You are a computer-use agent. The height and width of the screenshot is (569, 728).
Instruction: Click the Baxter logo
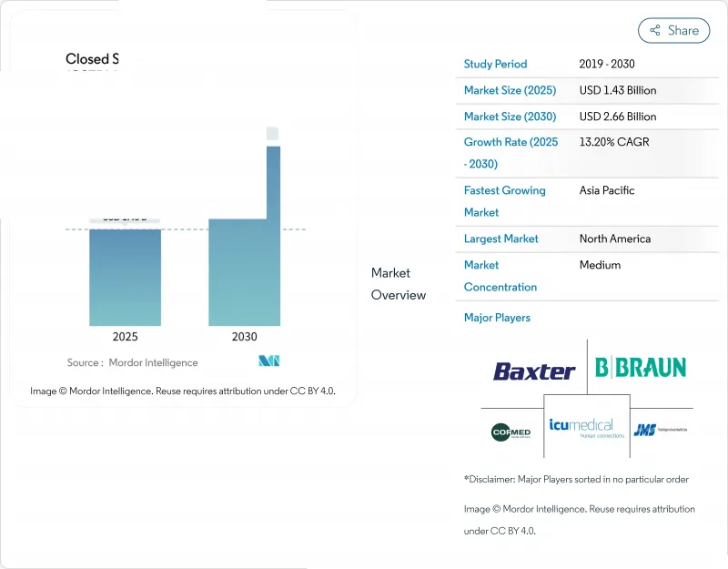coord(534,371)
